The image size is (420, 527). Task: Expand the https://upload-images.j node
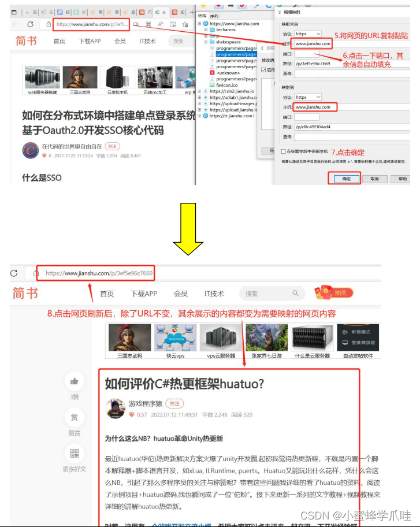[x=199, y=103]
